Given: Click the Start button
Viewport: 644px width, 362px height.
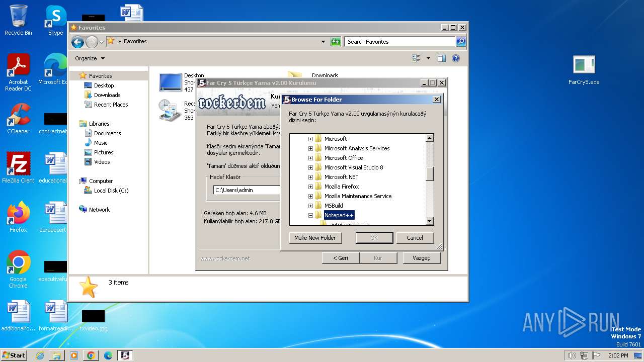Looking at the screenshot, I should tap(14, 355).
